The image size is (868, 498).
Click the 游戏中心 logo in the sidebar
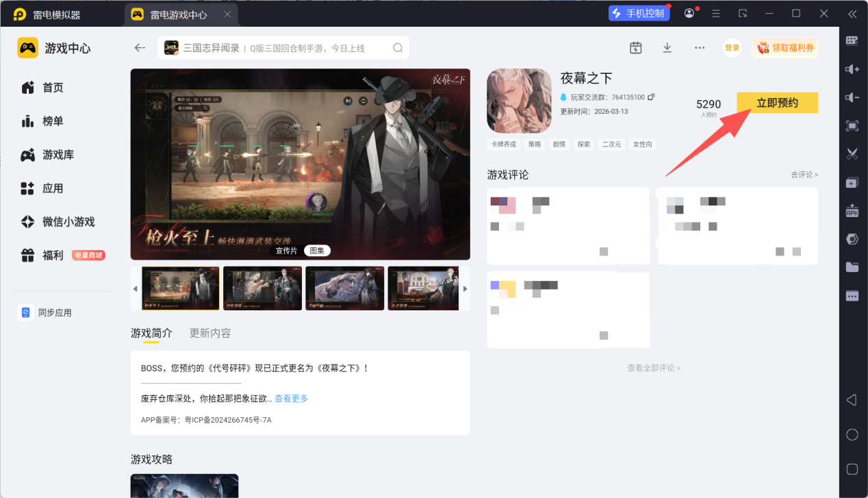54,48
